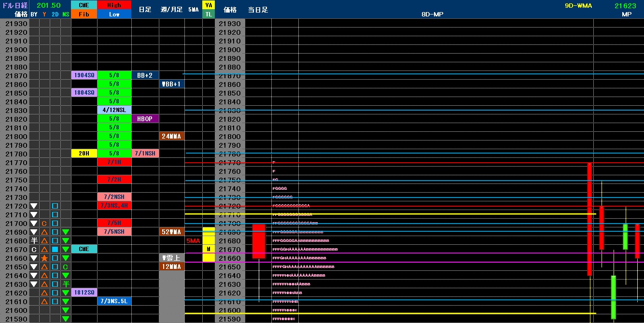This screenshot has width=644, height=323.
Task: Click the yellow YA header cell
Action: pyautogui.click(x=209, y=5)
